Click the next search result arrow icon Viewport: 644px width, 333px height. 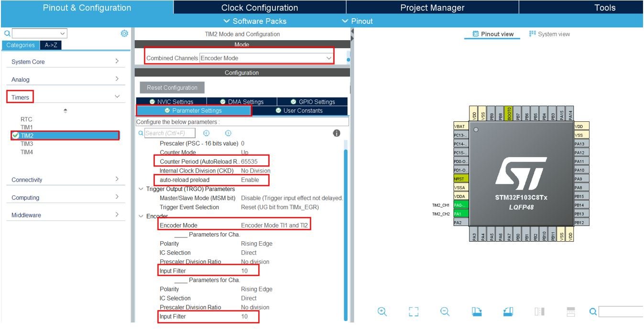(x=228, y=133)
